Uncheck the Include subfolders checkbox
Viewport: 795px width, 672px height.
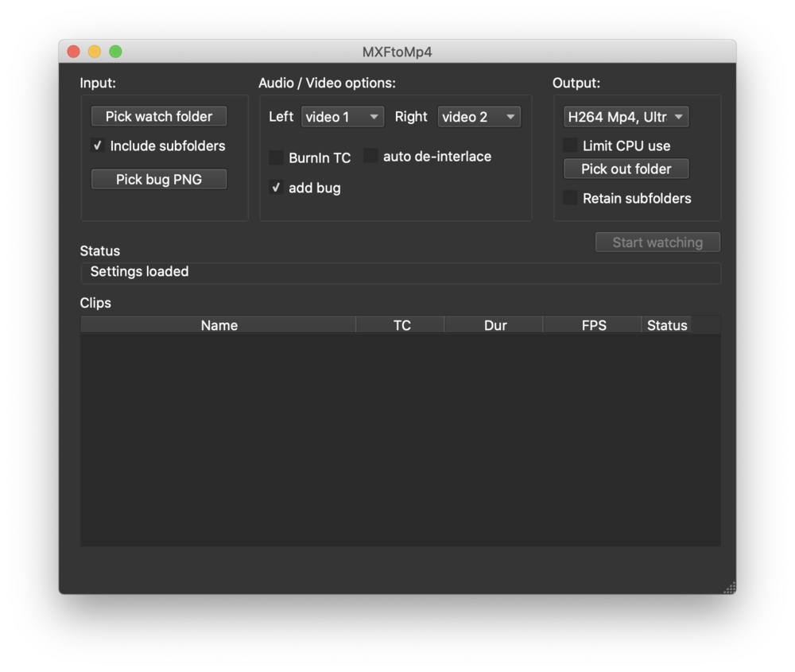click(98, 146)
